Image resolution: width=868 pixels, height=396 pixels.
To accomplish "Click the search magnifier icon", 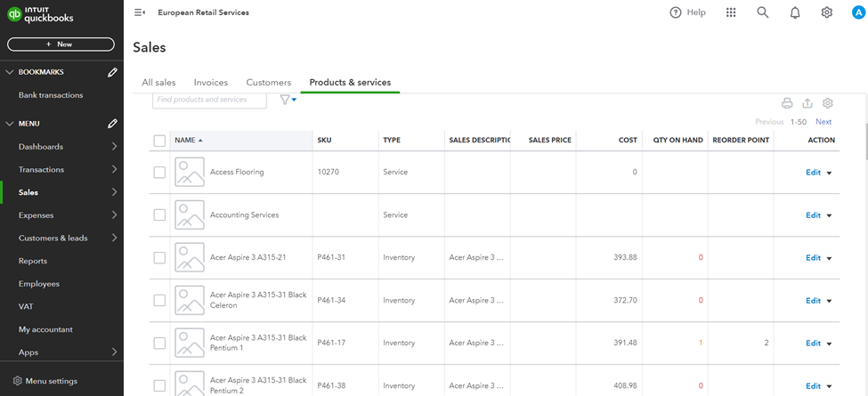I will (x=763, y=12).
